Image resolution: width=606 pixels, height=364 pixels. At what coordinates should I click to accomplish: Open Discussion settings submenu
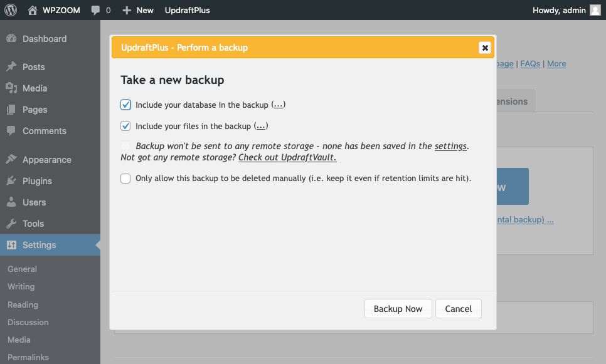(28, 322)
